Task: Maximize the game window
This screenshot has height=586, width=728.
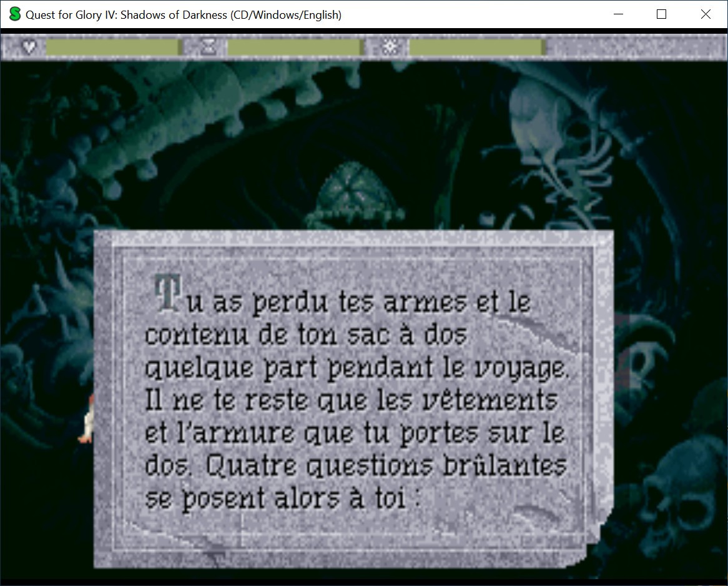Action: (x=662, y=14)
